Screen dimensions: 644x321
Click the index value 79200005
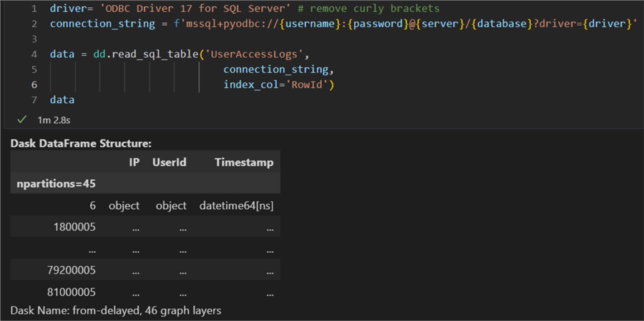[x=72, y=270]
